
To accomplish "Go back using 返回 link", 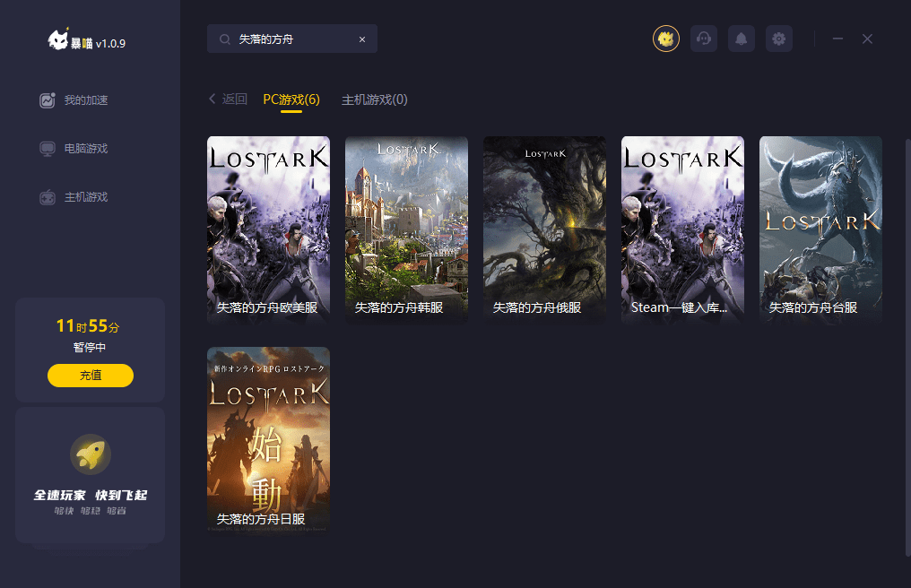I will click(x=228, y=99).
